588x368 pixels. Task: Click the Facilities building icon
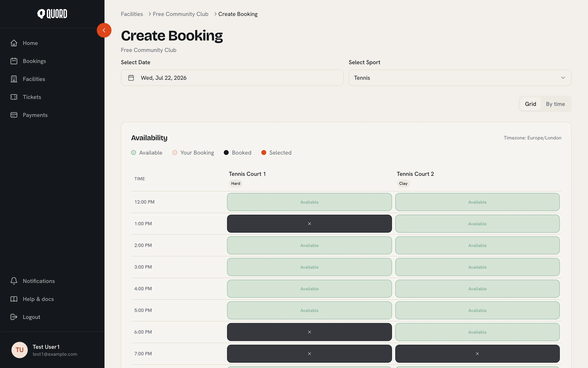pos(14,79)
